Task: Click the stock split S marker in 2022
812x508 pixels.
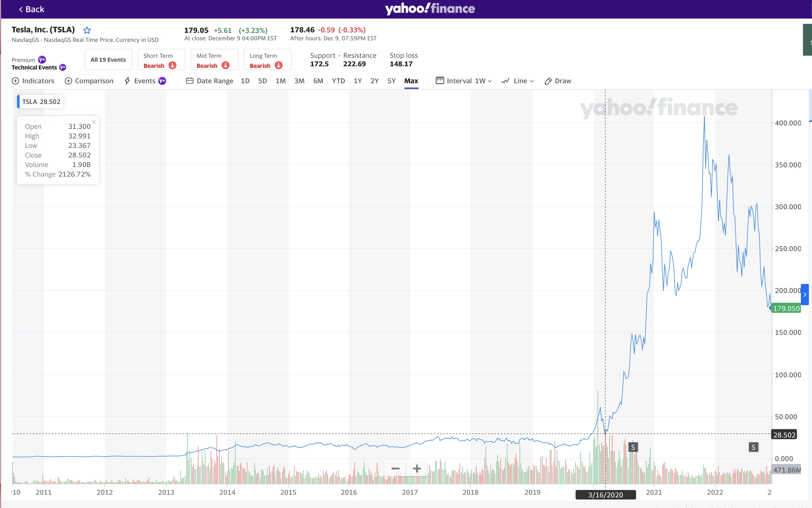Action: [754, 447]
